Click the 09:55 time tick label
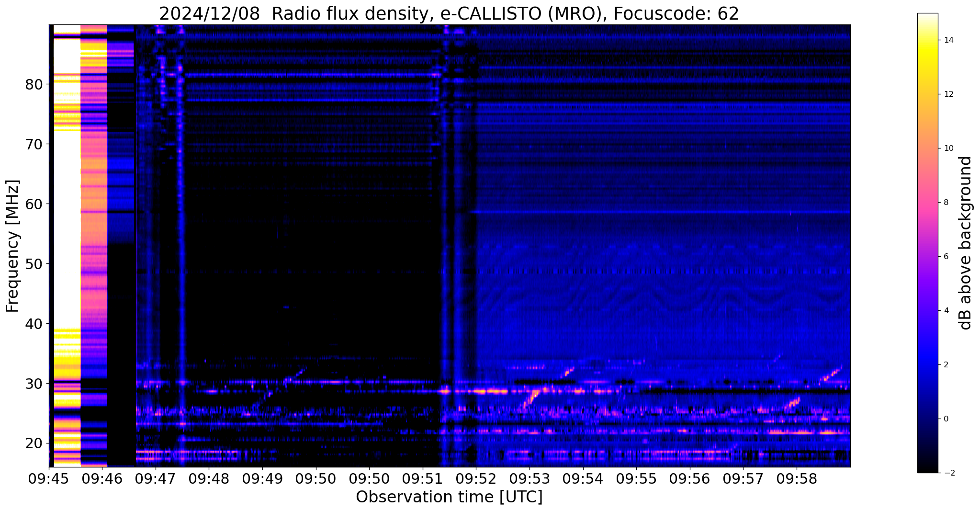 point(636,478)
